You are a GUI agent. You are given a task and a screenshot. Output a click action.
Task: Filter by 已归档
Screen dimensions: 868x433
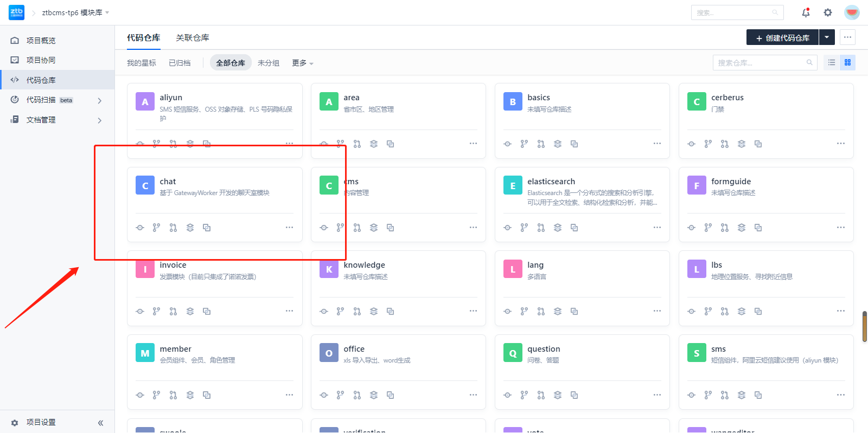pyautogui.click(x=180, y=63)
